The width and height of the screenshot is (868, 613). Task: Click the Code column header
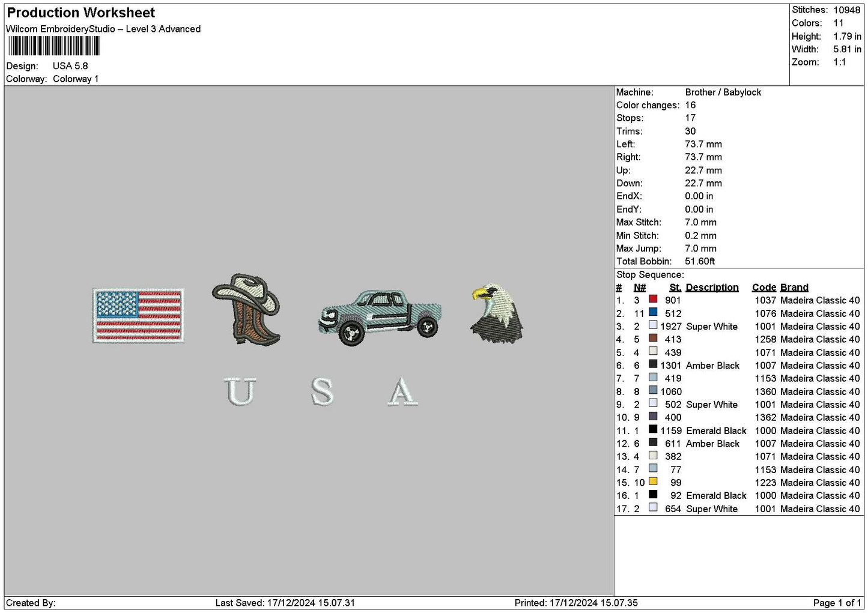[764, 288]
